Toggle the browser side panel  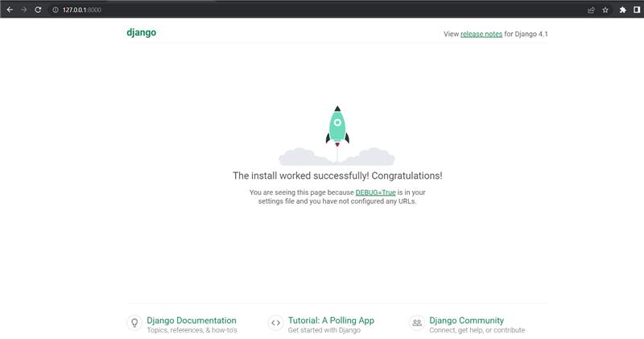pos(636,10)
